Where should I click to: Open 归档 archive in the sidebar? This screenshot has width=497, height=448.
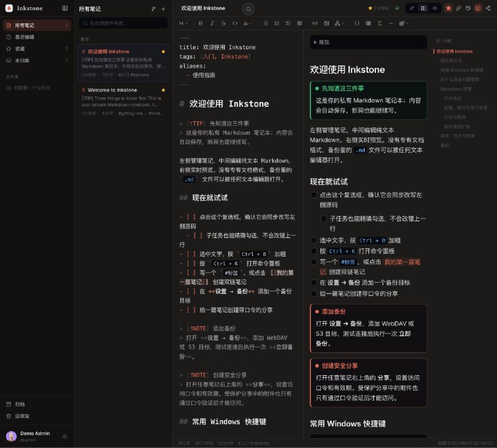click(37, 405)
